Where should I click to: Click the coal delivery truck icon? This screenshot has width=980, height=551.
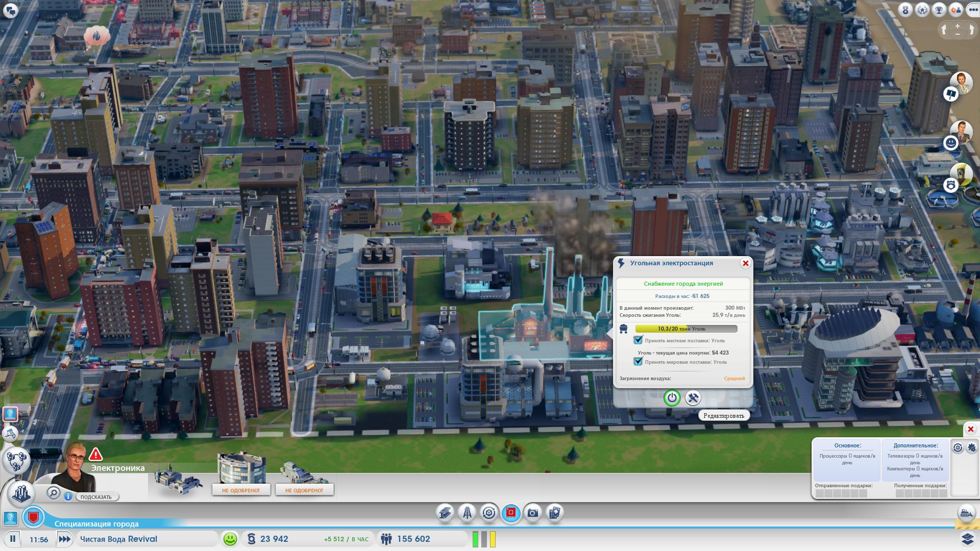click(x=623, y=329)
